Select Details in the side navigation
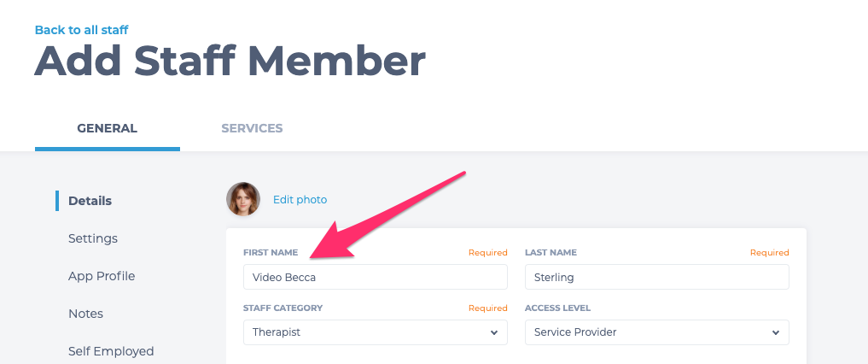The image size is (868, 364). pyautogui.click(x=90, y=201)
